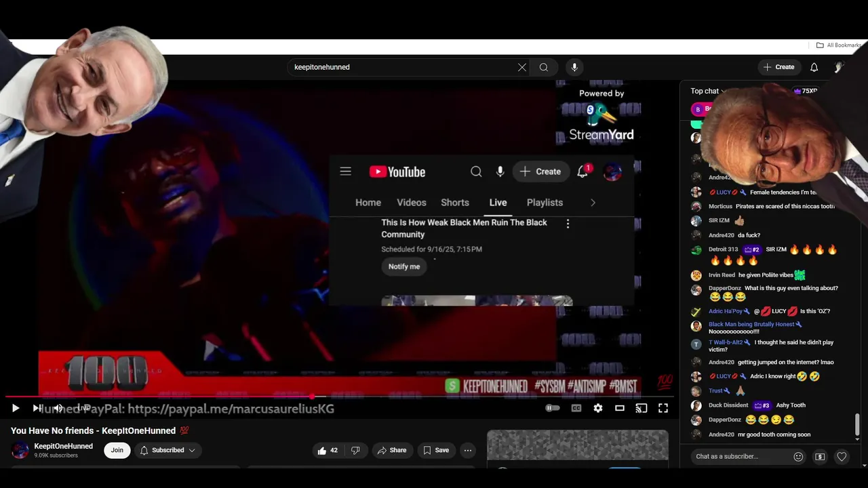Open the Super Chat dollar icon

click(820, 456)
